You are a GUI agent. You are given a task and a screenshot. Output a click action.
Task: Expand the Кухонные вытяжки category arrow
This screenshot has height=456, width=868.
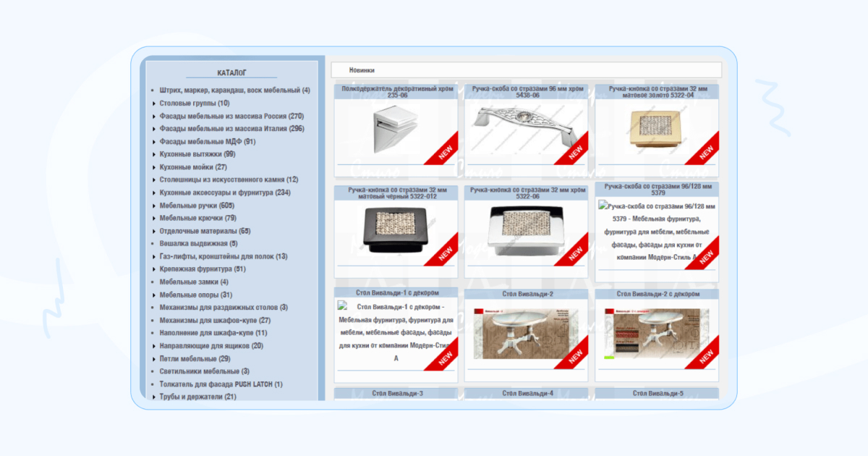153,154
